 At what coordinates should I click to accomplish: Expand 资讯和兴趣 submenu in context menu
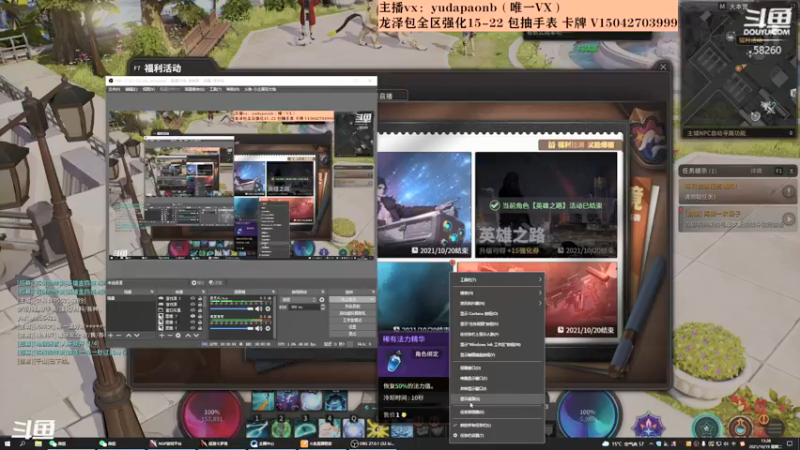(497, 303)
